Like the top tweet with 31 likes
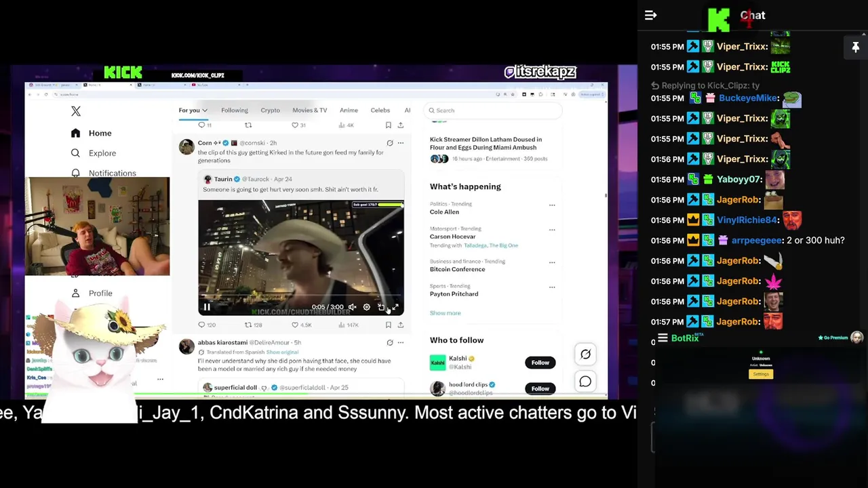This screenshot has height=488, width=868. 298,125
